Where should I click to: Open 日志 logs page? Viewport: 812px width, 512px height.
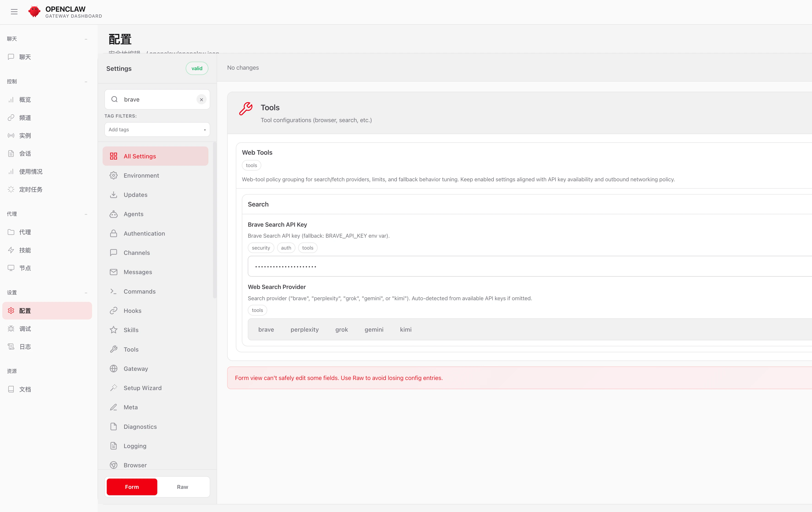(x=25, y=347)
